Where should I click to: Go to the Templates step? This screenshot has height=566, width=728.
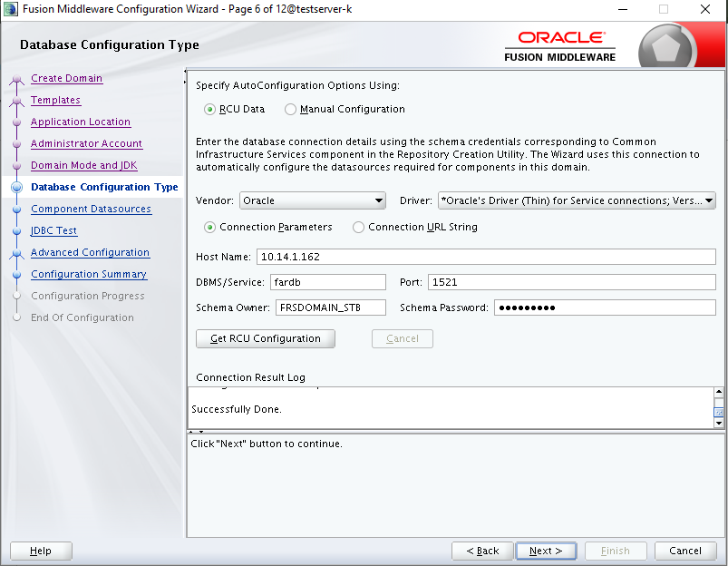[x=55, y=100]
